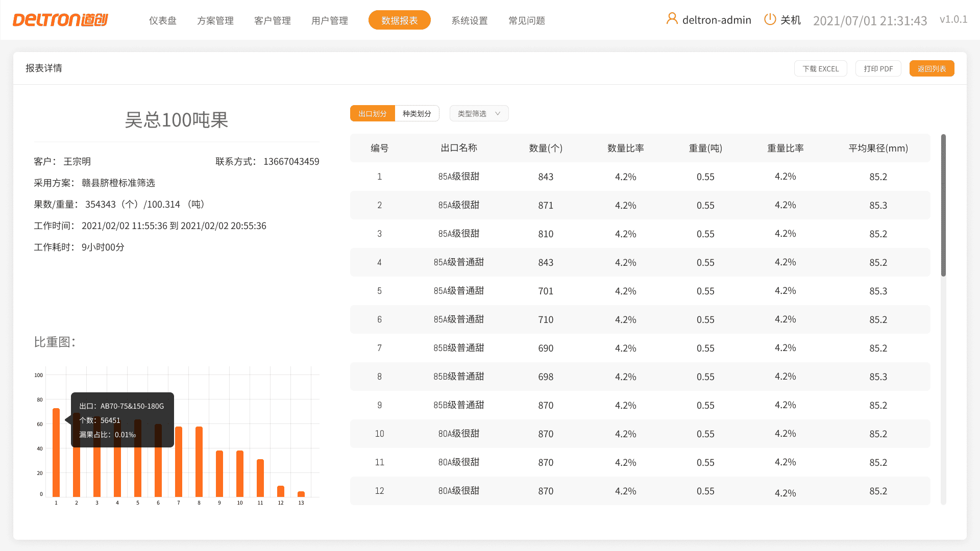
Task: Click the power shutdown icon
Action: tap(770, 19)
